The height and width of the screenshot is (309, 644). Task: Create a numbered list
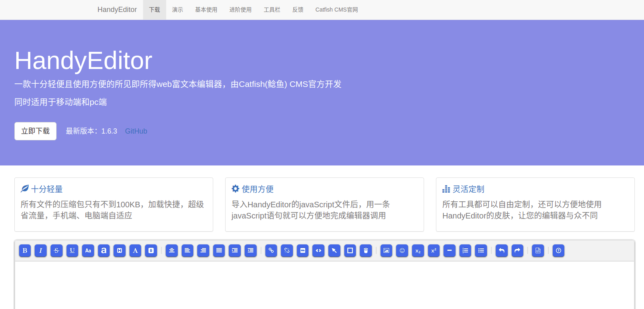pos(465,250)
